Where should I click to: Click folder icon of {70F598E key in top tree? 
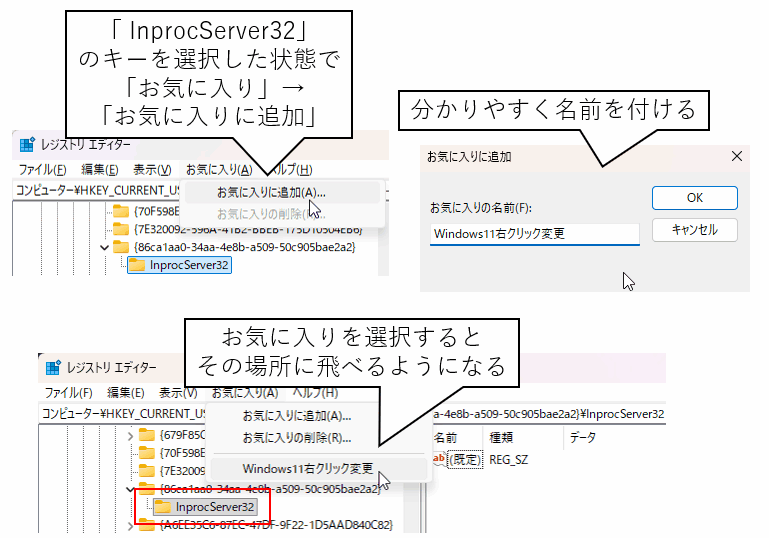121,211
